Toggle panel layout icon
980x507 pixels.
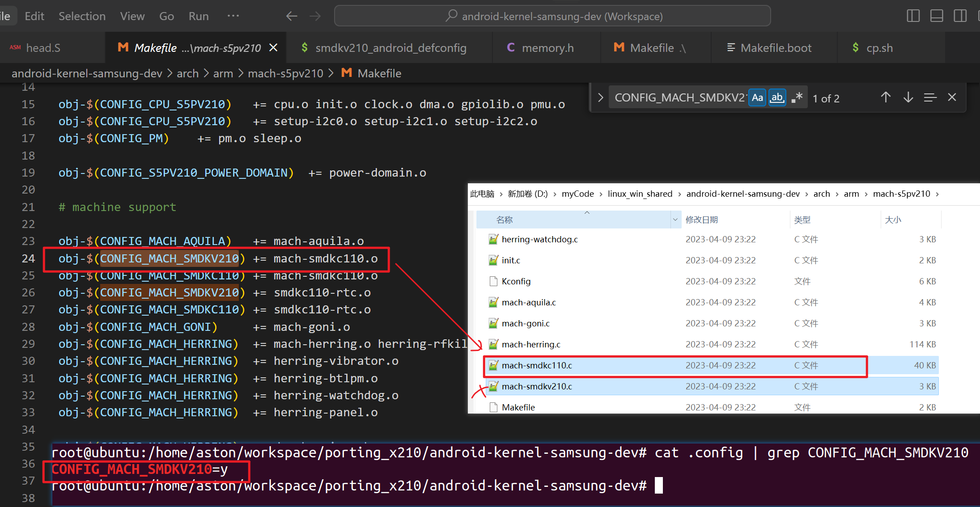coord(937,16)
